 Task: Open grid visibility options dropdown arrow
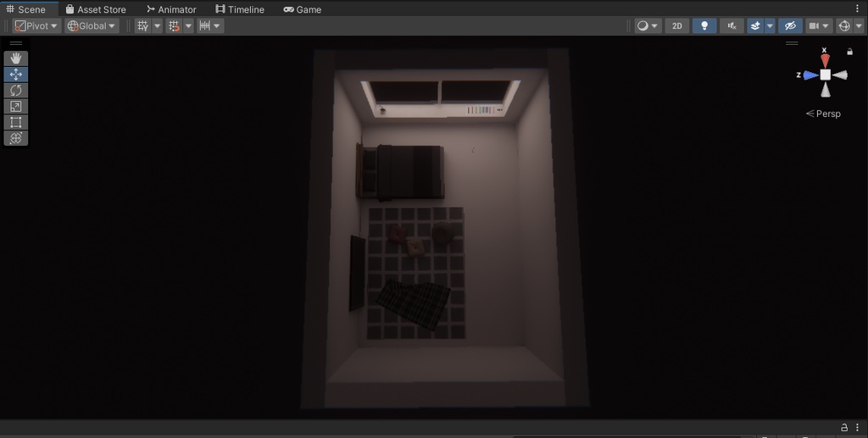157,26
